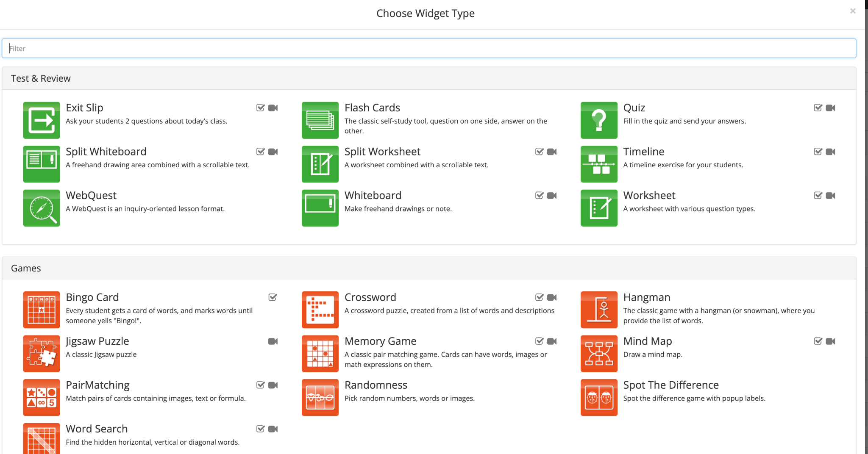
Task: Select the Randomness widget title
Action: [x=376, y=385]
